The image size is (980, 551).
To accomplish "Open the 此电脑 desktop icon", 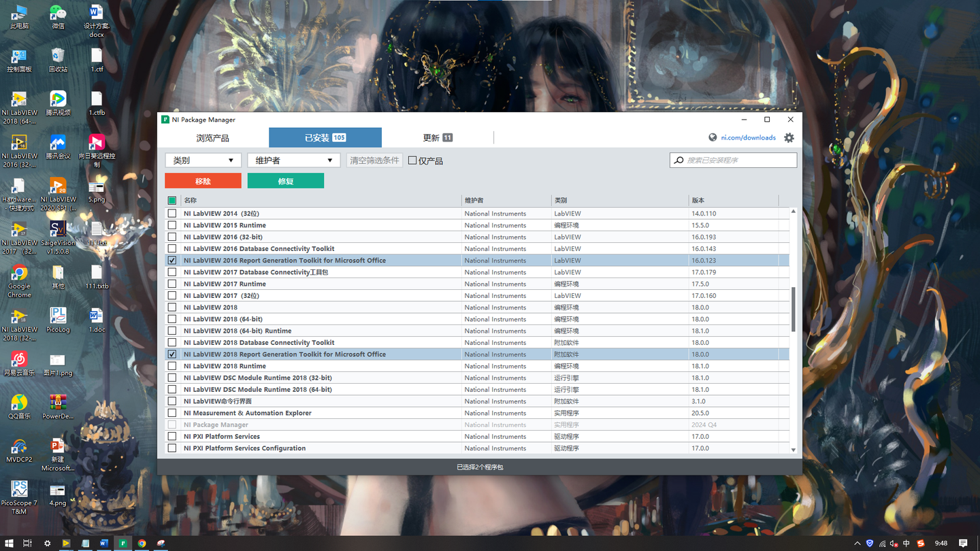I will (x=19, y=17).
